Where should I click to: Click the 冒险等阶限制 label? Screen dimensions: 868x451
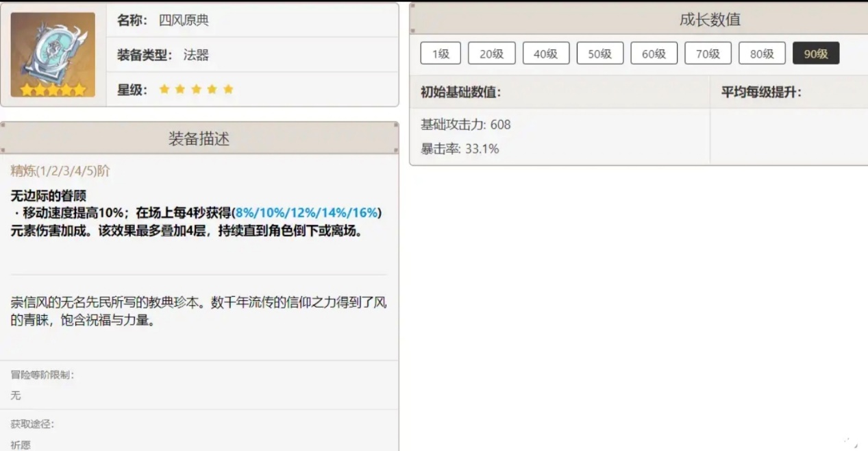(42, 375)
